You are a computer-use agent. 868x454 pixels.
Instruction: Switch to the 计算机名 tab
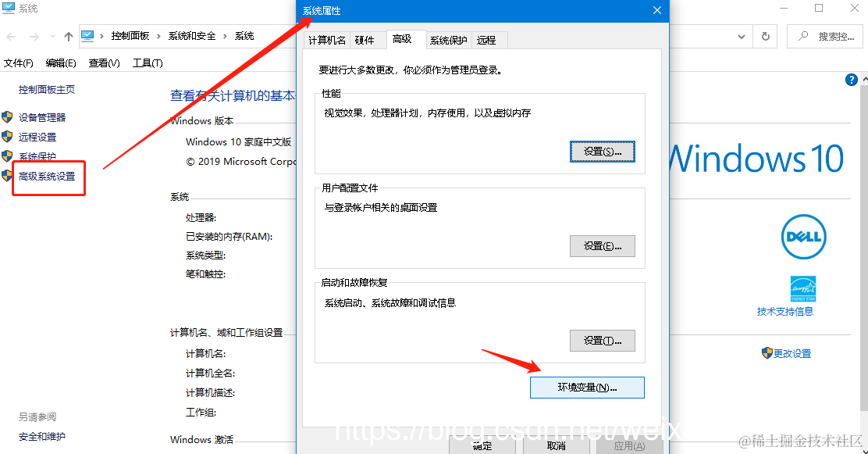pos(327,40)
